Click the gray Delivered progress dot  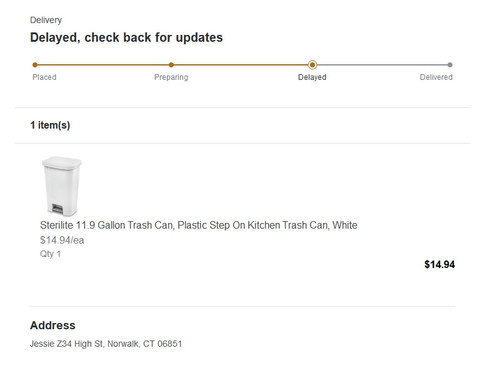tap(450, 65)
